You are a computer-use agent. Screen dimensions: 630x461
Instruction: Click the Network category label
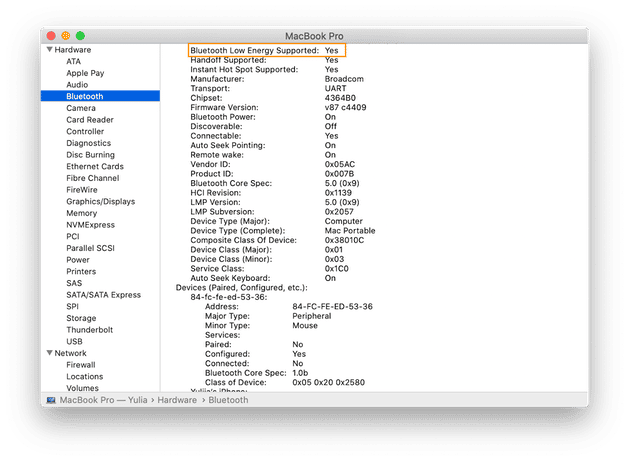(70, 352)
